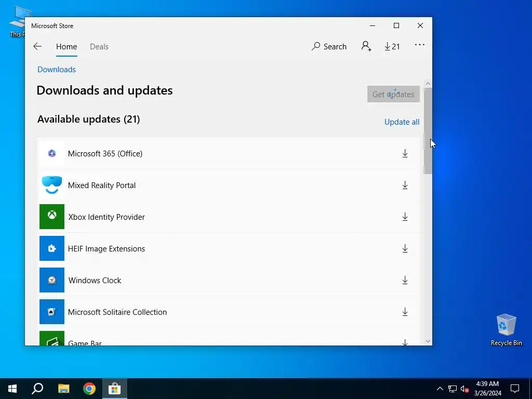Click the Update all link

(x=402, y=122)
